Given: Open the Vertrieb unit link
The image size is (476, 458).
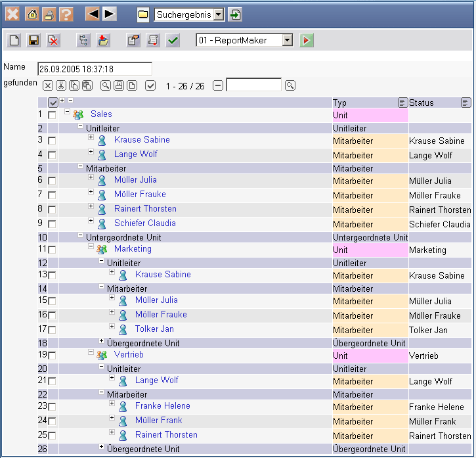Looking at the screenshot, I should click(x=129, y=355).
